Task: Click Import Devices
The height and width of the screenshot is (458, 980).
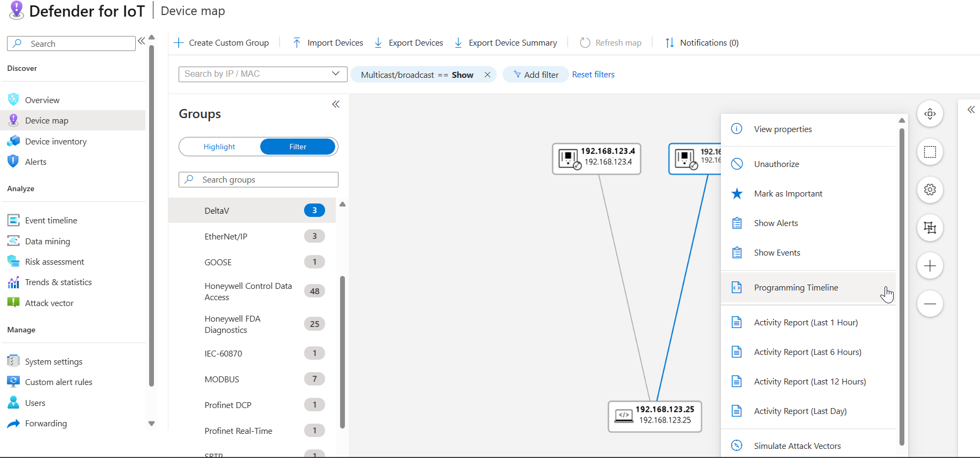Action: click(x=328, y=42)
